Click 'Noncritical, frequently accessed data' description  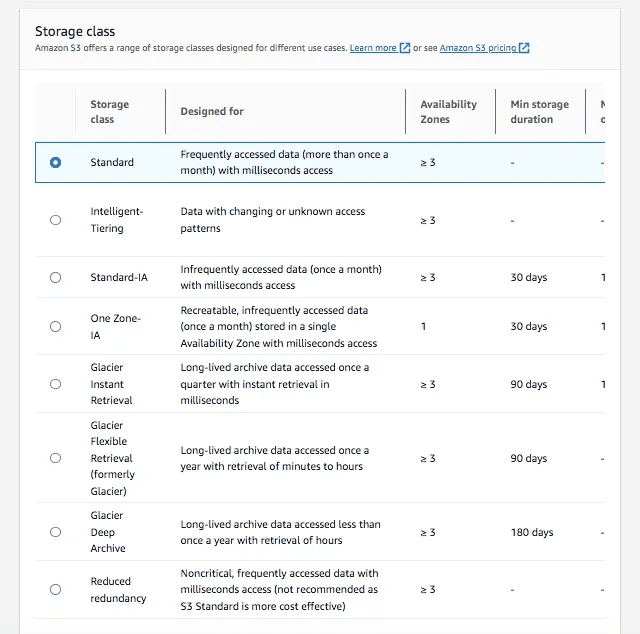tap(279, 590)
